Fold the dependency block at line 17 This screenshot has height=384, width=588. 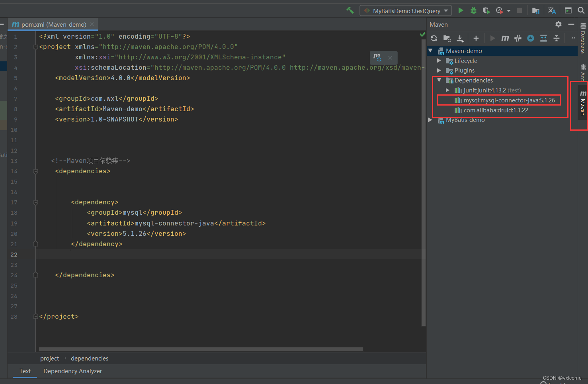tap(36, 202)
